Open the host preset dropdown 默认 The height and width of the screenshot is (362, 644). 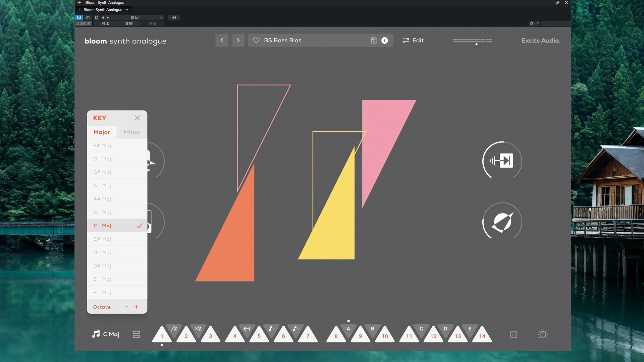(138, 17)
